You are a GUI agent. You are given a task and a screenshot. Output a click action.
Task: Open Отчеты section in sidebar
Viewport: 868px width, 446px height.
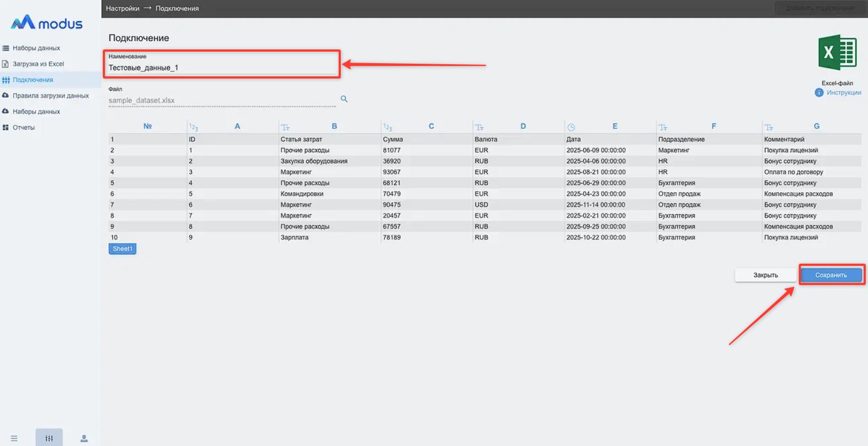click(24, 127)
